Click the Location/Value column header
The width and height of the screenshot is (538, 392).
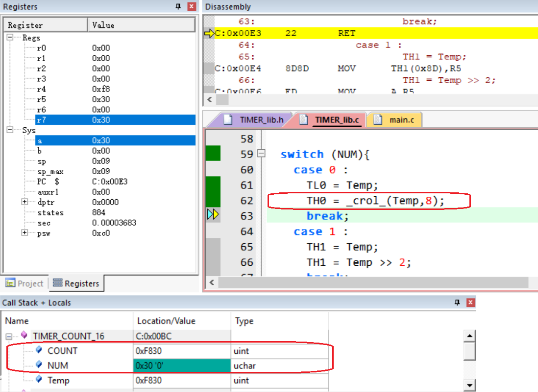[x=182, y=321]
